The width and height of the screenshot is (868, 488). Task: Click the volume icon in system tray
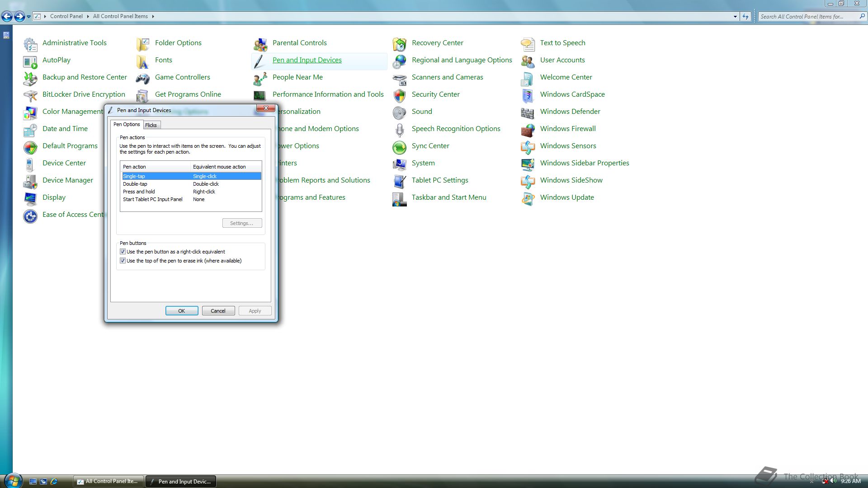point(833,481)
